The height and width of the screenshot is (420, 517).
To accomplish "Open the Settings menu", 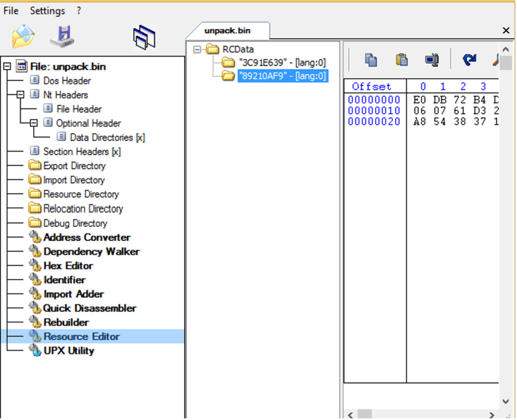I will pyautogui.click(x=46, y=10).
